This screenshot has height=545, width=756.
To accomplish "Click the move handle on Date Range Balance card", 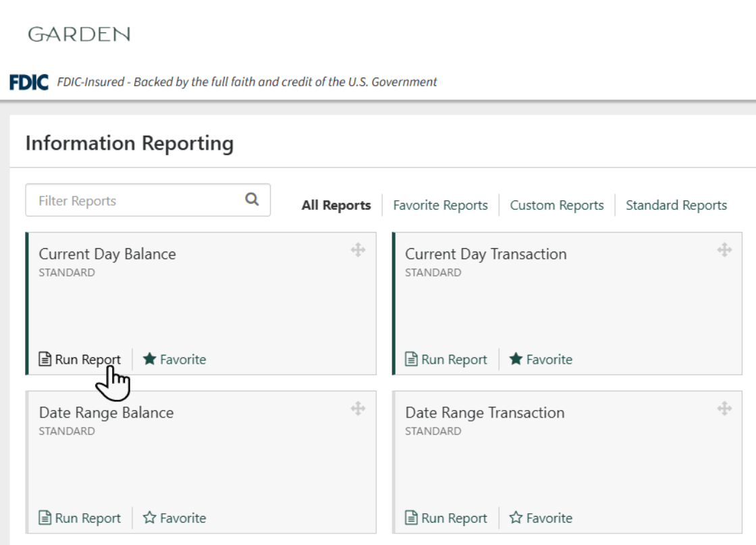I will (x=358, y=409).
